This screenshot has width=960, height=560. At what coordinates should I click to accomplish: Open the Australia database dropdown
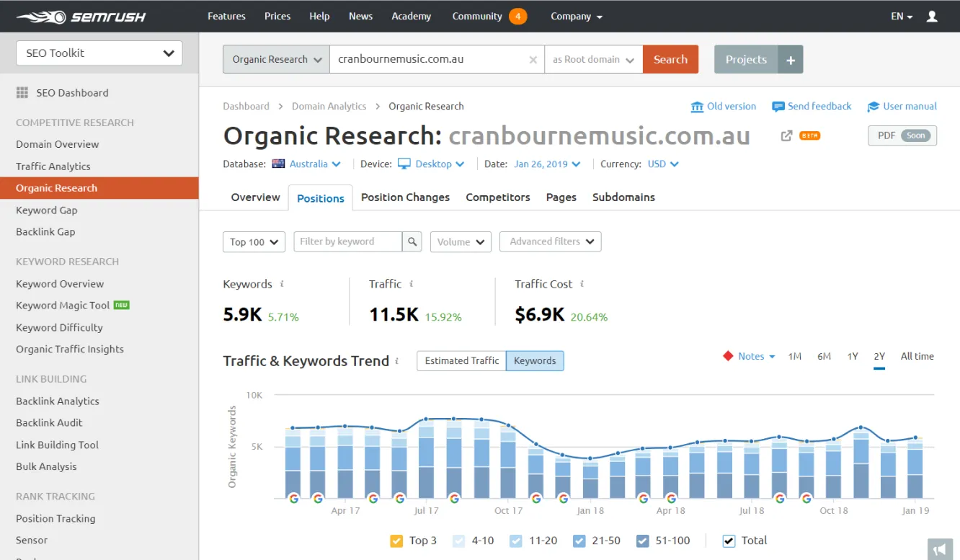pyautogui.click(x=316, y=164)
